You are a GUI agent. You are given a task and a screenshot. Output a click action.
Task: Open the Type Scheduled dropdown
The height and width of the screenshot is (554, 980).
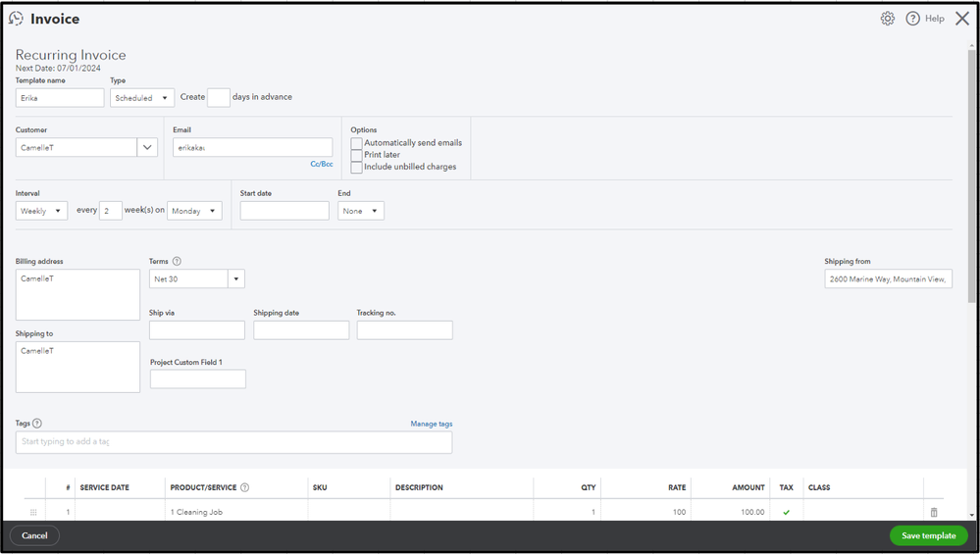coord(142,98)
